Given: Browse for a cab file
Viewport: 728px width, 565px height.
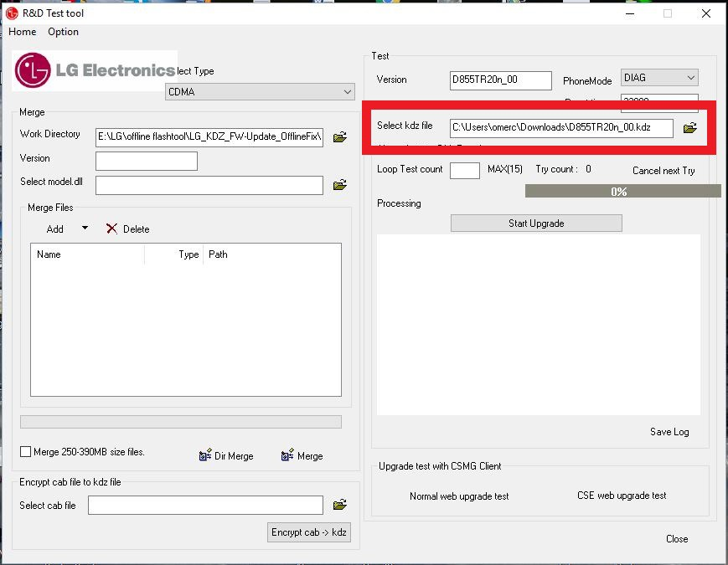Looking at the screenshot, I should click(x=340, y=504).
